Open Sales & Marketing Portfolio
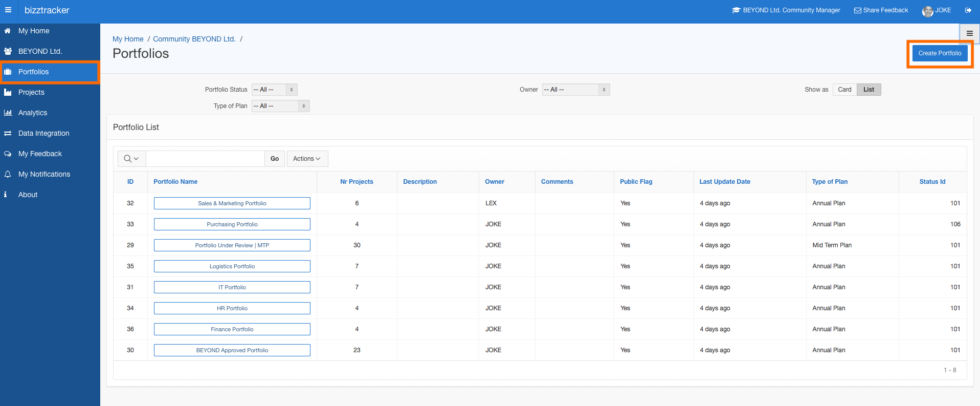The height and width of the screenshot is (406, 980). [x=232, y=203]
